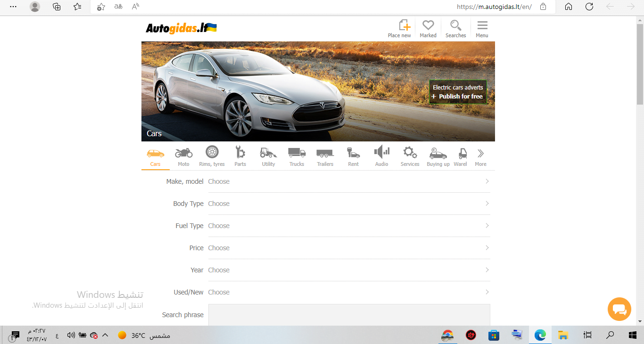Expand the Make, model chooser
This screenshot has height=344, width=644.
tap(349, 181)
